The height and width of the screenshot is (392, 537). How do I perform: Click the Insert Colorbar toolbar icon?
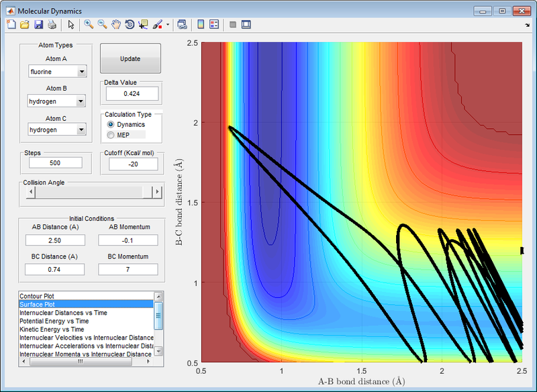pyautogui.click(x=201, y=24)
